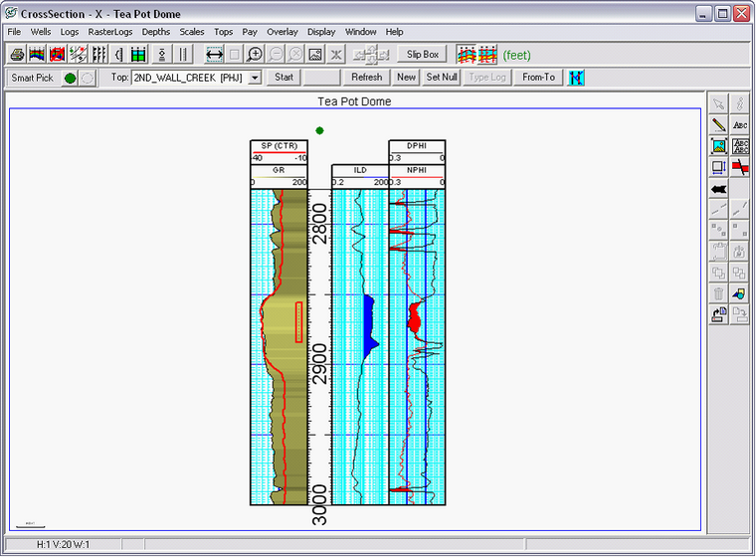The height and width of the screenshot is (557, 756).
Task: Click the insert picture tool icon
Action: pos(719,146)
